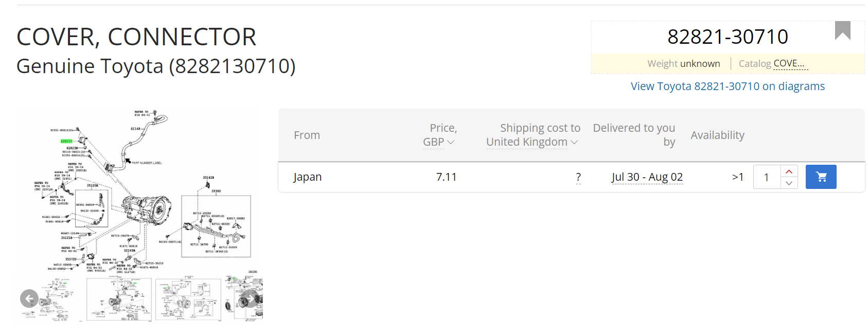
Task: Open the GBP price currency dropdown
Action: [438, 142]
